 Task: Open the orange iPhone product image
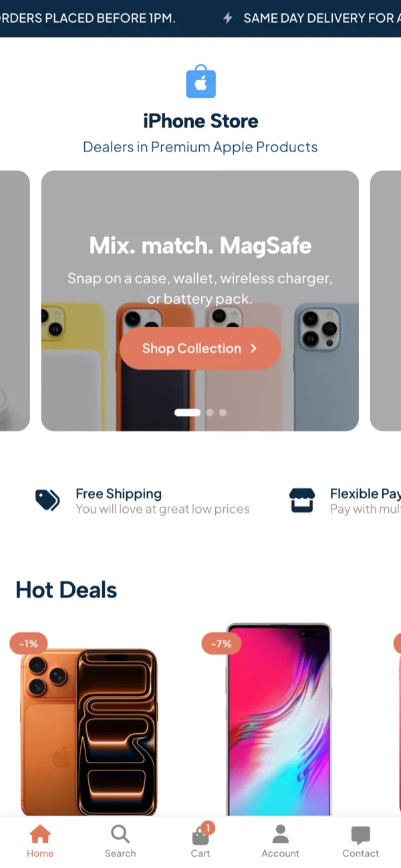click(x=89, y=732)
